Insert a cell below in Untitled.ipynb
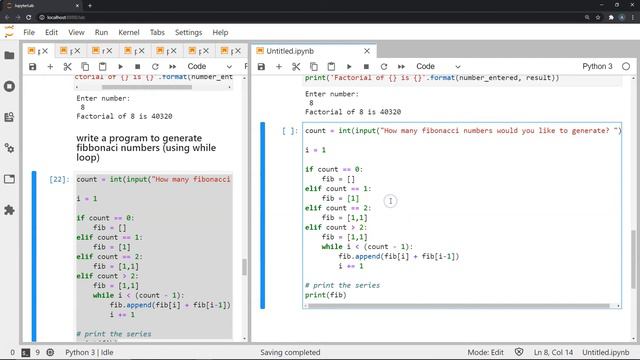The image size is (640, 360). tap(279, 67)
